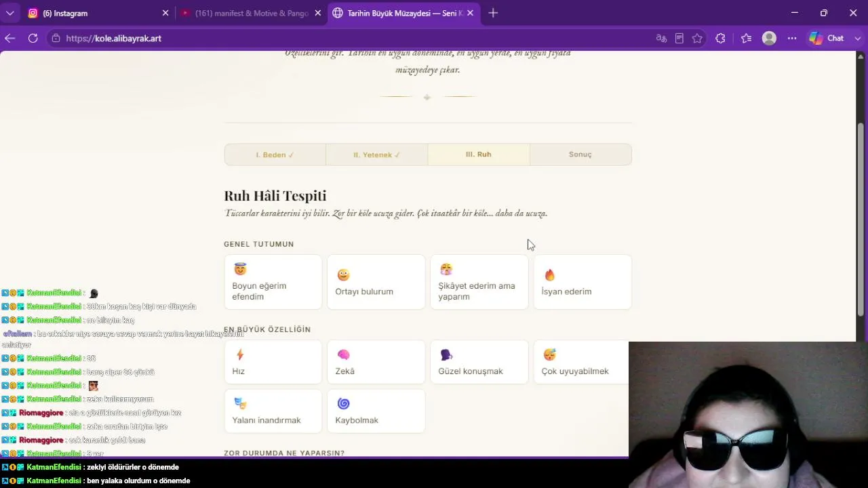Add this page to favorites
The image size is (868, 488).
point(697,39)
